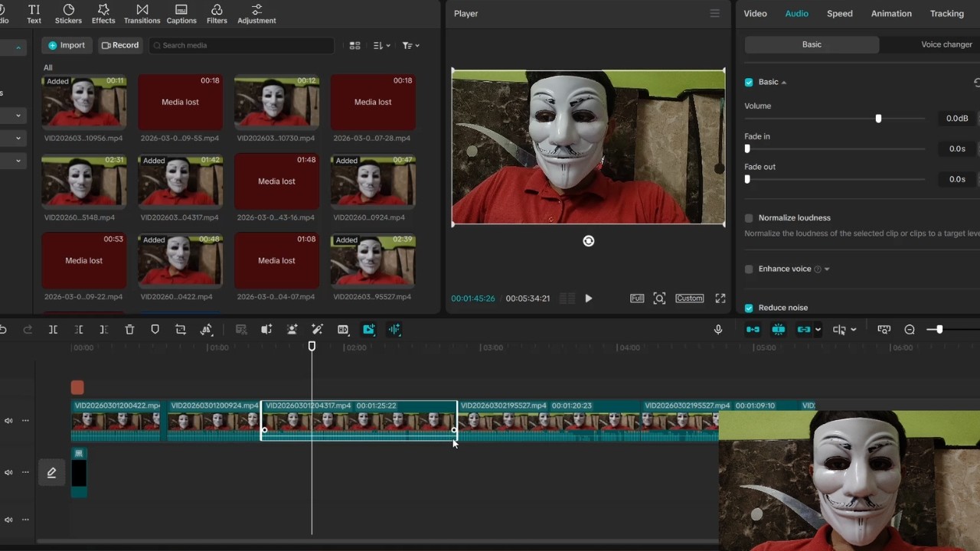
Task: Mute the main video track
Action: click(8, 421)
